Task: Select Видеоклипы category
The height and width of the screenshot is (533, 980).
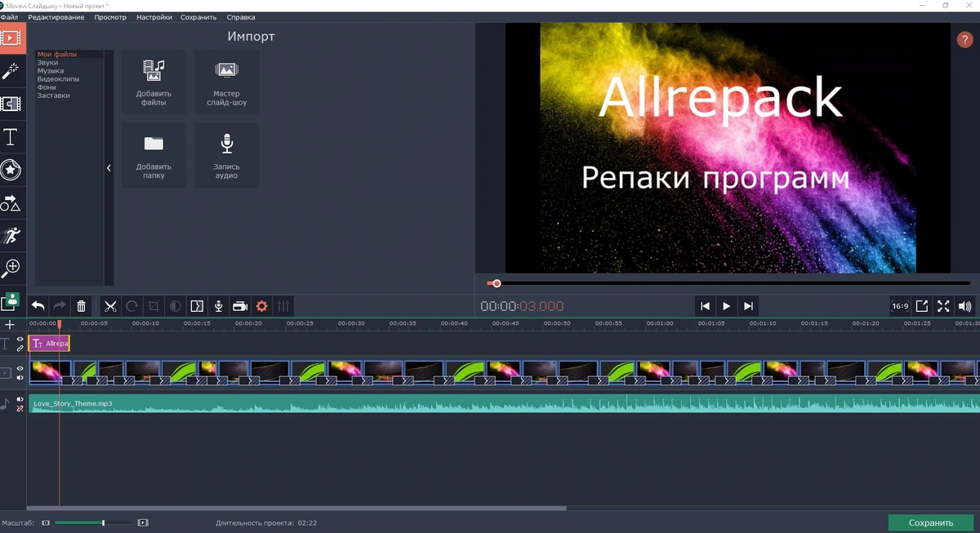Action: (x=58, y=79)
